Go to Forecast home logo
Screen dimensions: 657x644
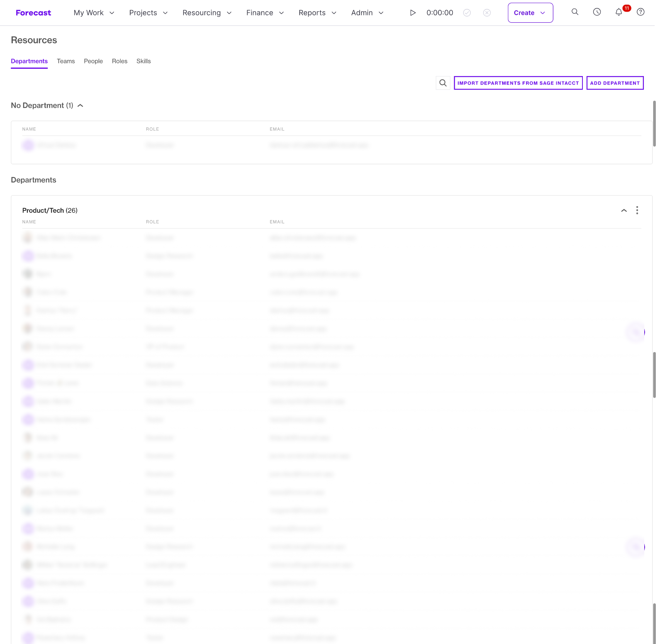[33, 13]
